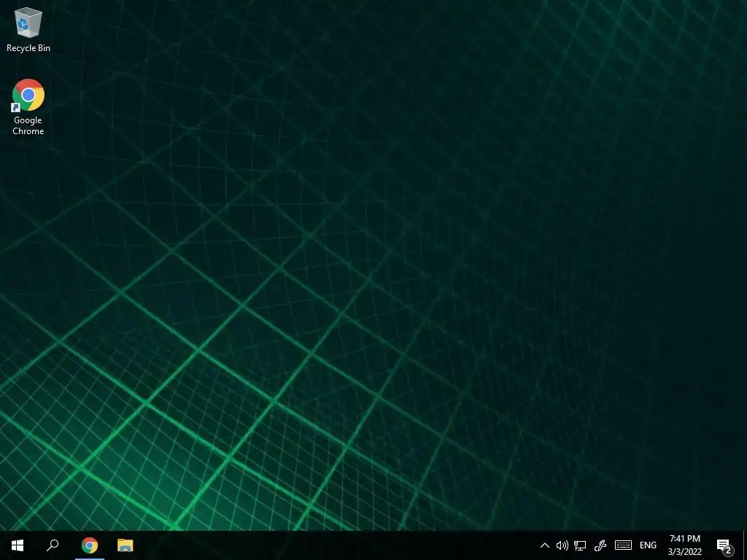Open the touch keyboard icon
747x560 pixels.
click(x=623, y=545)
